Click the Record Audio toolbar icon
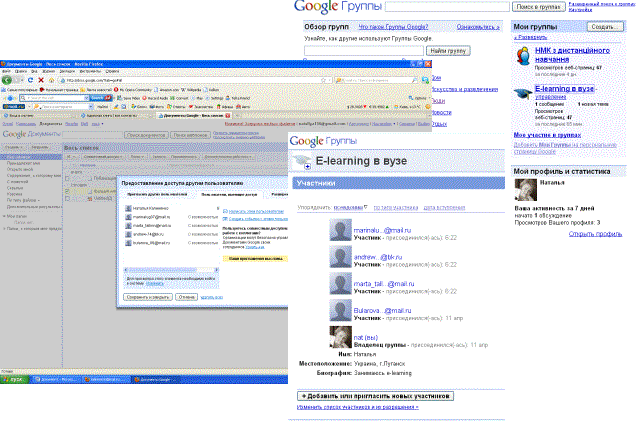This screenshot has width=636, height=421. click(144, 98)
